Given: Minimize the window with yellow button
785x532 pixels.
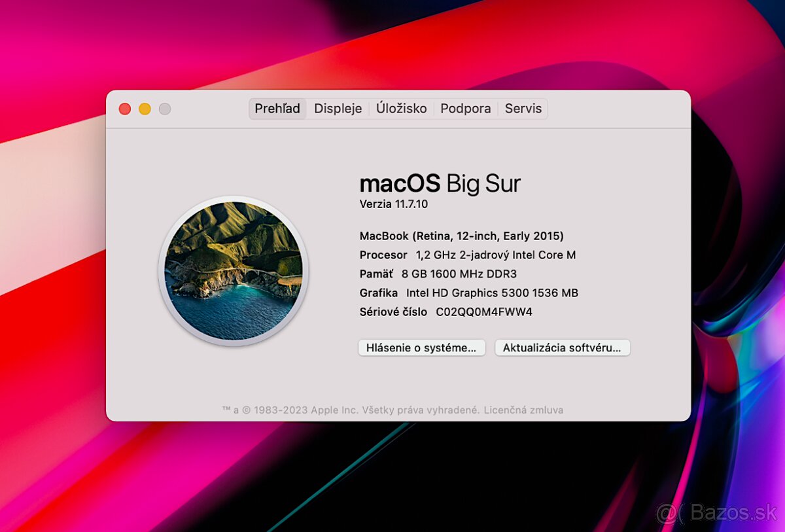Looking at the screenshot, I should click(x=145, y=109).
